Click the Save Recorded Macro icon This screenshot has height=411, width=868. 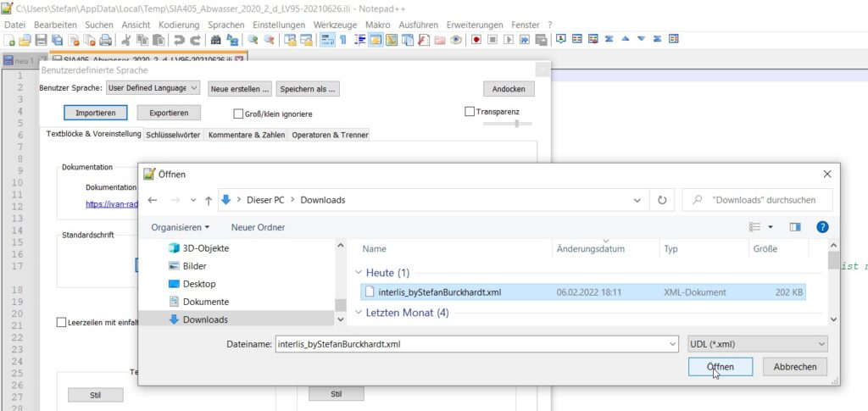tap(541, 39)
